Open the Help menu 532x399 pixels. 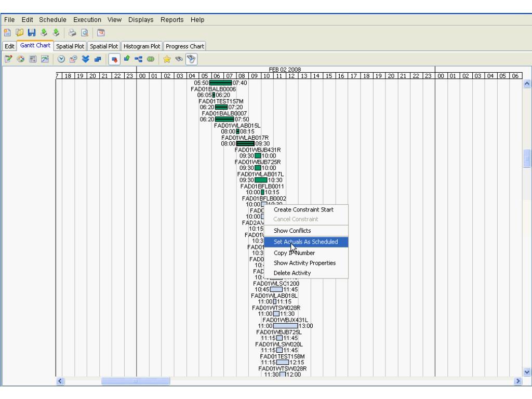pos(197,20)
